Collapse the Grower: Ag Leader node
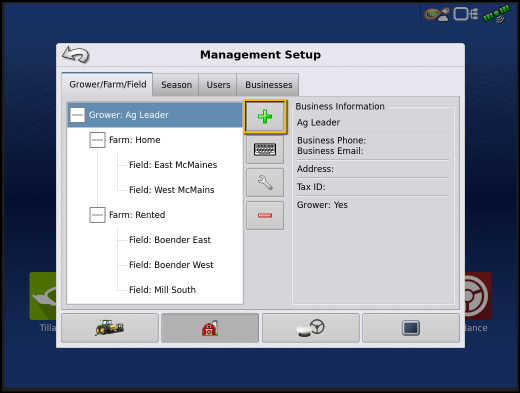 77,115
